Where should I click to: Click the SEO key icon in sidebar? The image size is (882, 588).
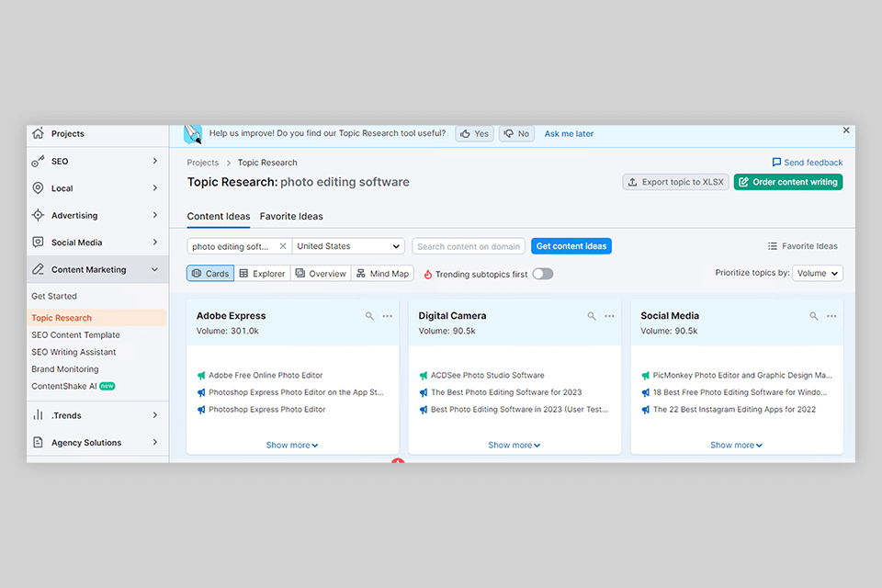click(x=38, y=161)
